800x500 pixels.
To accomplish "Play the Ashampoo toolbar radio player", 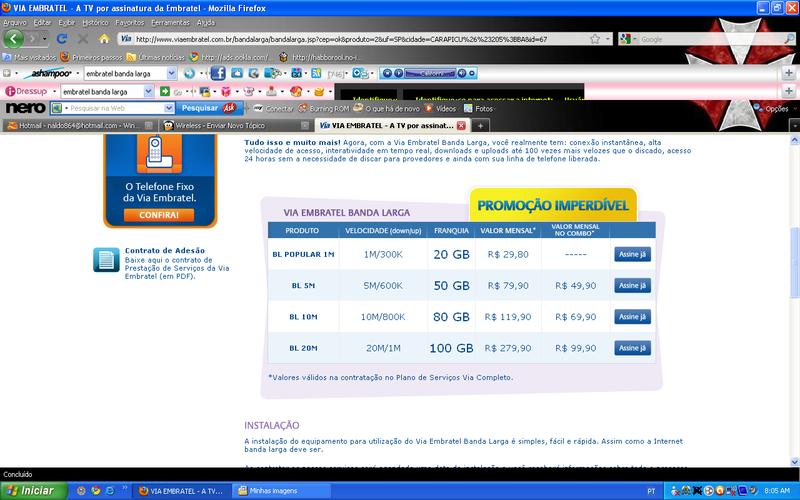I will (398, 73).
